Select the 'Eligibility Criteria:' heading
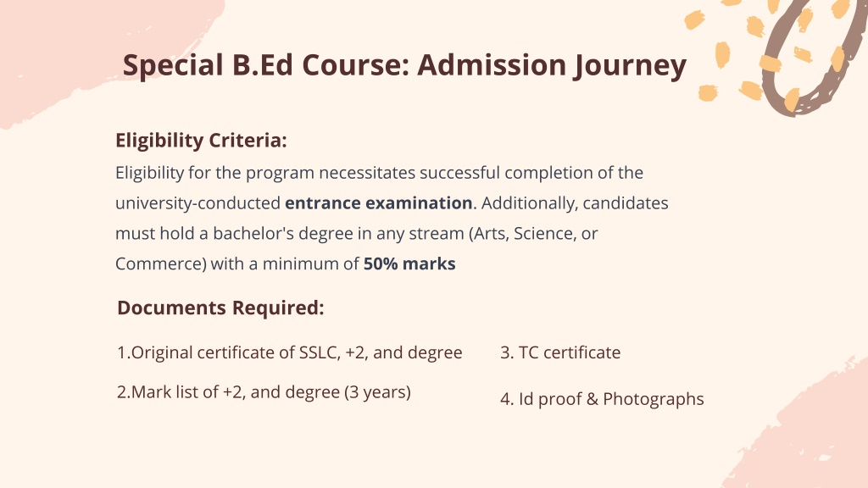The height and width of the screenshot is (488, 868). tap(201, 141)
